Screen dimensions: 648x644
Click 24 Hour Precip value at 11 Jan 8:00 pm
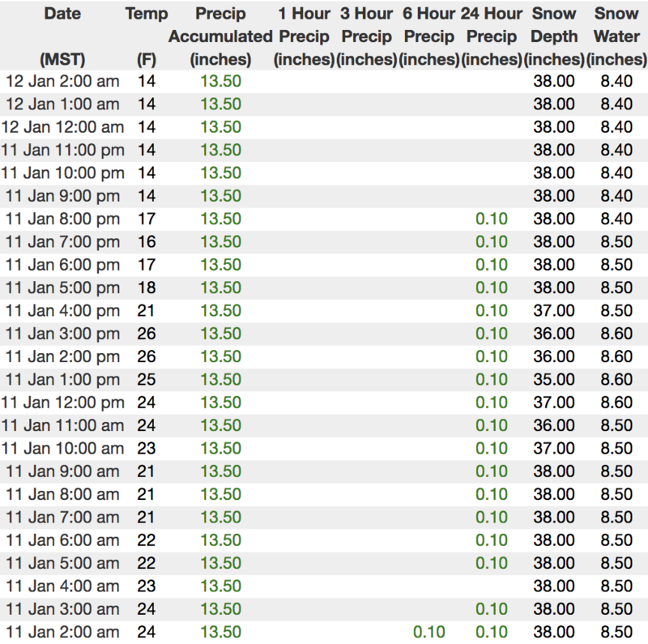tap(492, 219)
